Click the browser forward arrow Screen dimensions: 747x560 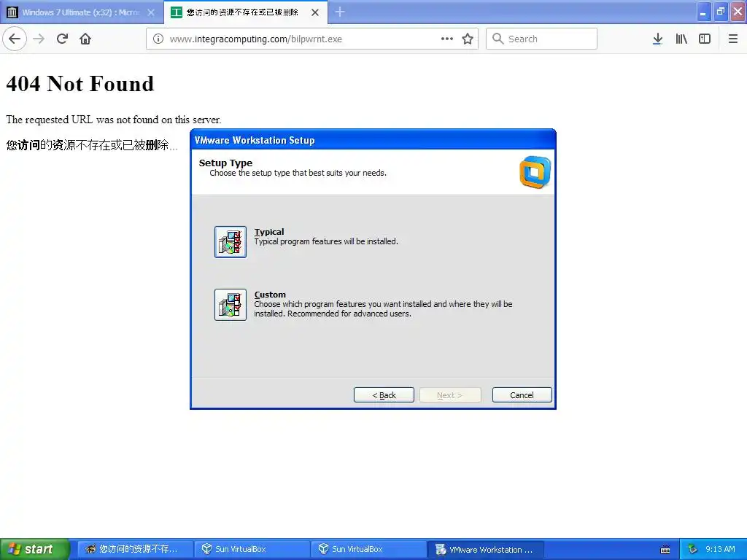[39, 39]
